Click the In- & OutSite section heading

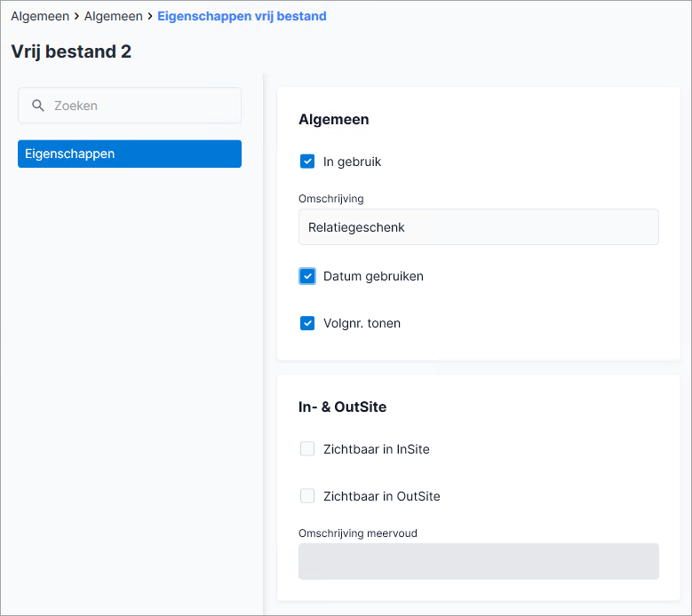tap(343, 407)
